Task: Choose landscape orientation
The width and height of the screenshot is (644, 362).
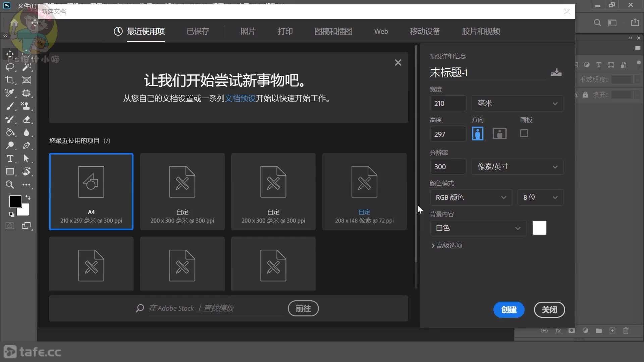Action: [500, 133]
